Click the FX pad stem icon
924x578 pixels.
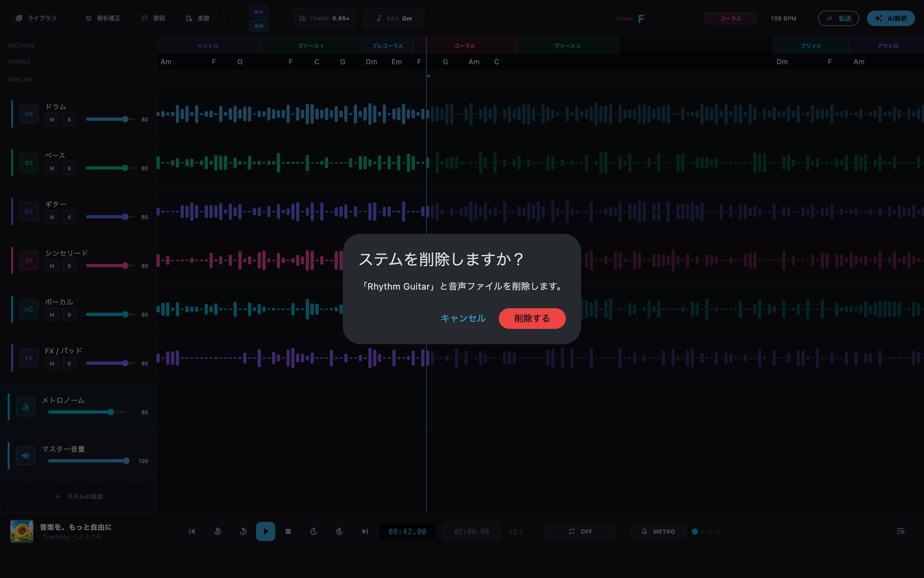point(29,358)
